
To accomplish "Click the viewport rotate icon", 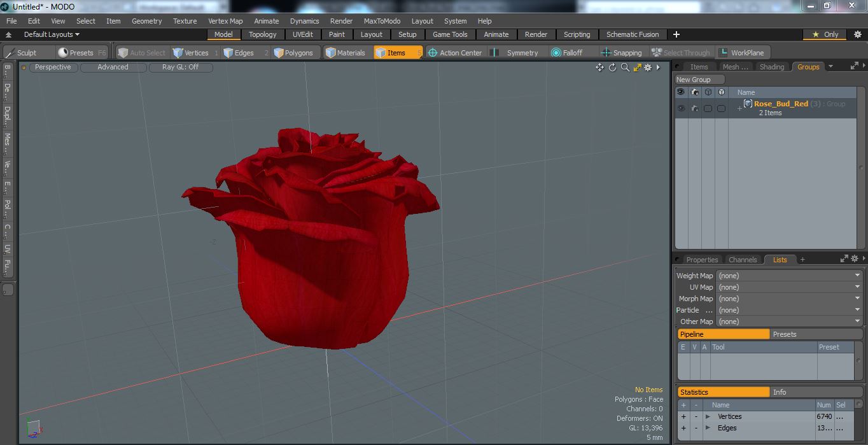I will tap(612, 67).
